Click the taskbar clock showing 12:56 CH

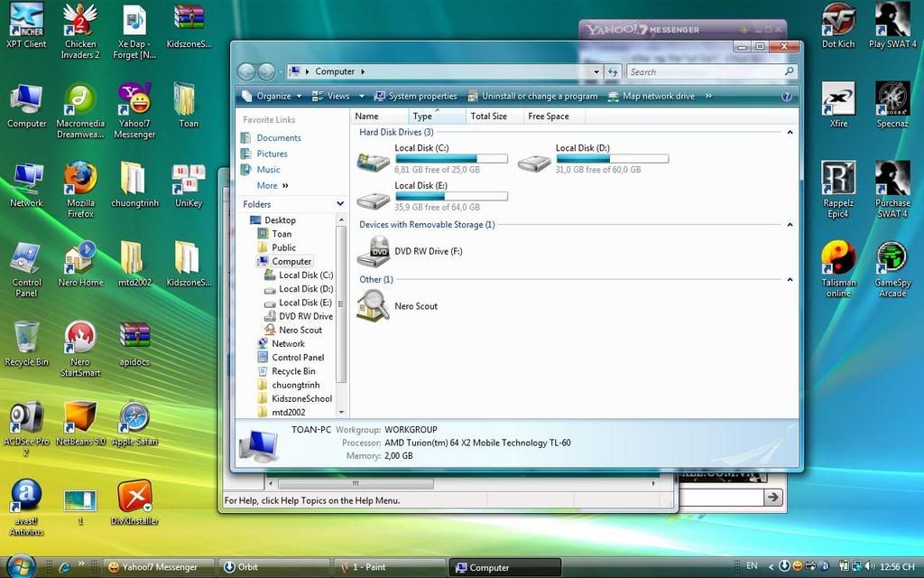tap(897, 567)
